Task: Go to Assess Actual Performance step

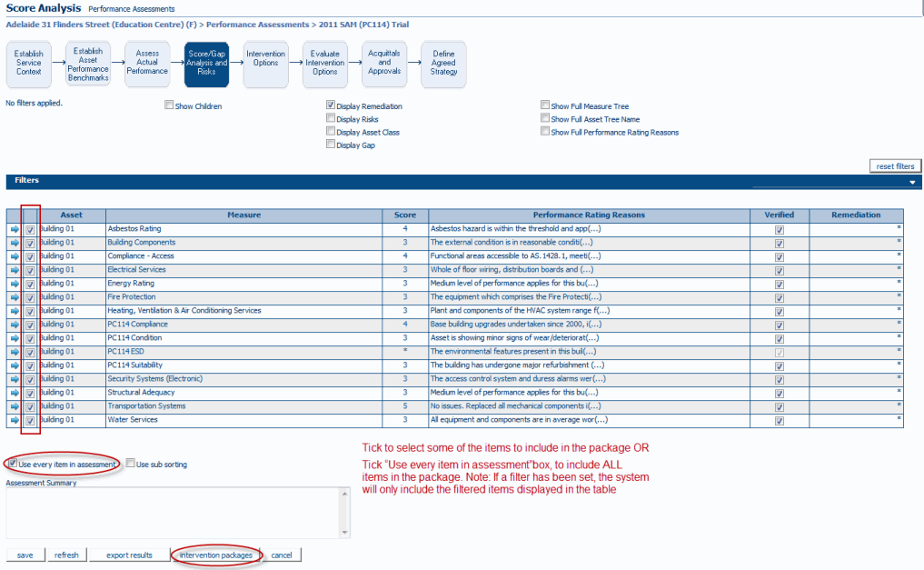Action: [x=147, y=64]
